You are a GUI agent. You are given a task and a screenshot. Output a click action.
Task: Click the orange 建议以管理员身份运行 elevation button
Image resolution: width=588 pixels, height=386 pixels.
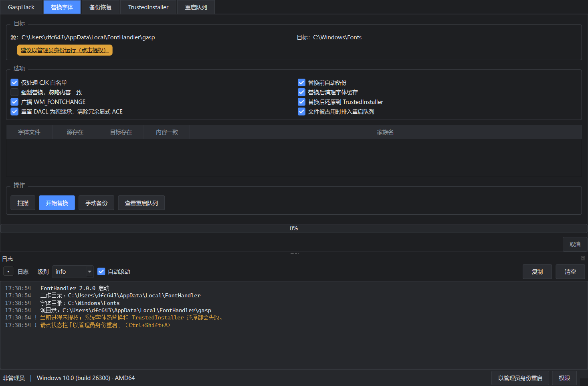pyautogui.click(x=65, y=50)
